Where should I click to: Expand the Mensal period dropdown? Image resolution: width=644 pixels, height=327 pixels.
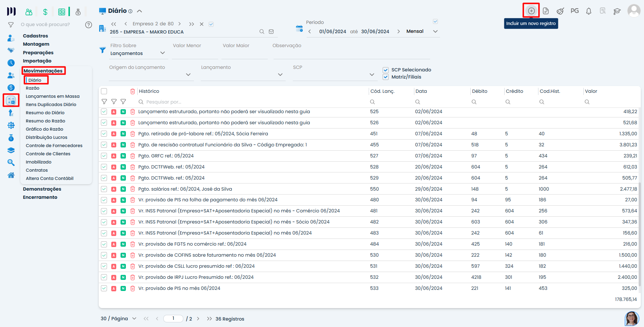click(x=435, y=31)
